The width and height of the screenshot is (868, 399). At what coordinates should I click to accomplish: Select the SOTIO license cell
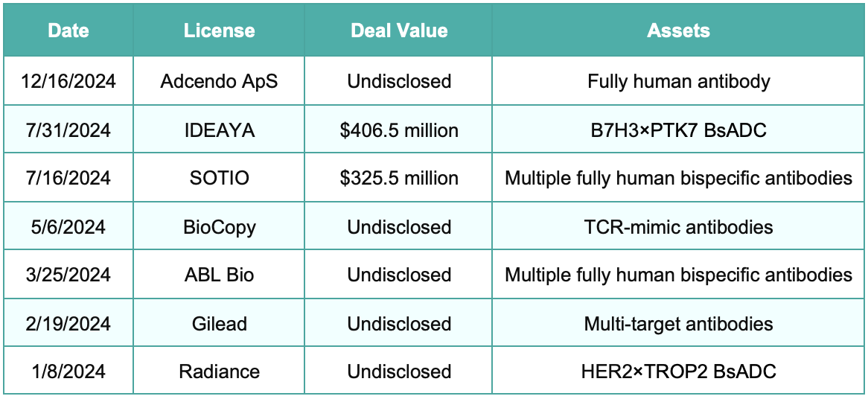pyautogui.click(x=219, y=178)
